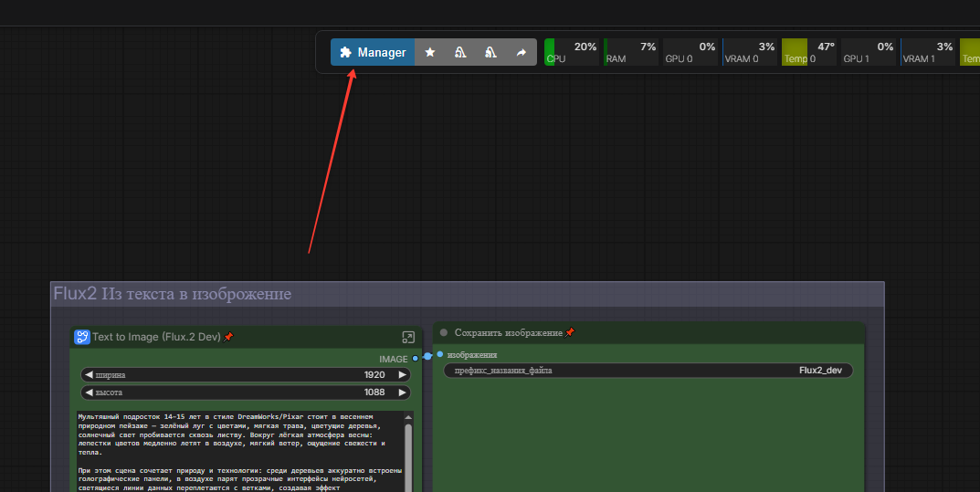Click the pin icon on Сохранить изображение node
The width and height of the screenshot is (980, 492).
(x=570, y=333)
